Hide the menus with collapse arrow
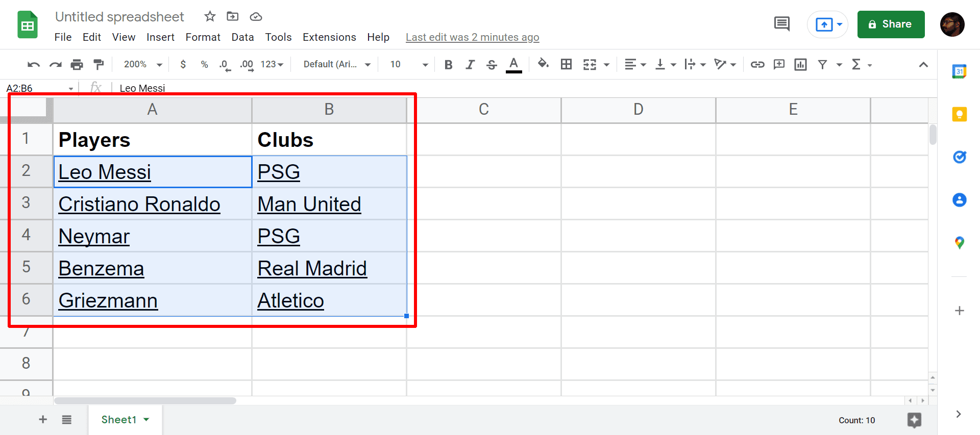Image resolution: width=980 pixels, height=435 pixels. pos(923,64)
